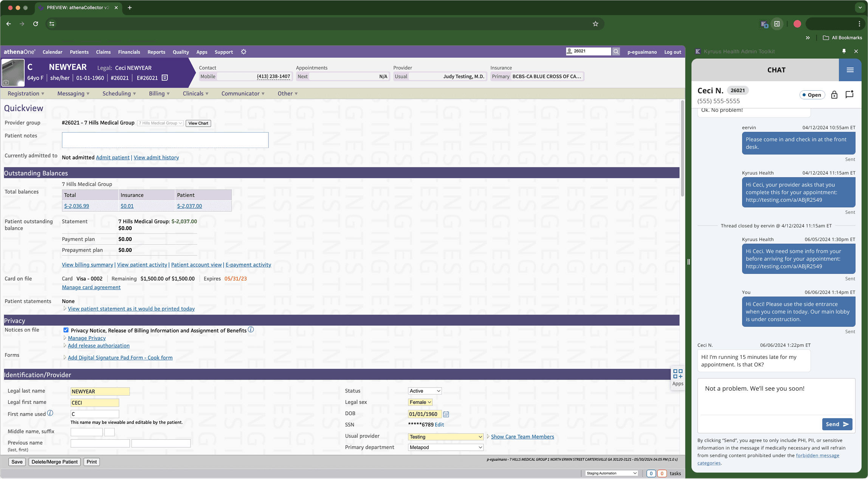
Task: Open the Primary department Metapod dropdown
Action: [446, 447]
